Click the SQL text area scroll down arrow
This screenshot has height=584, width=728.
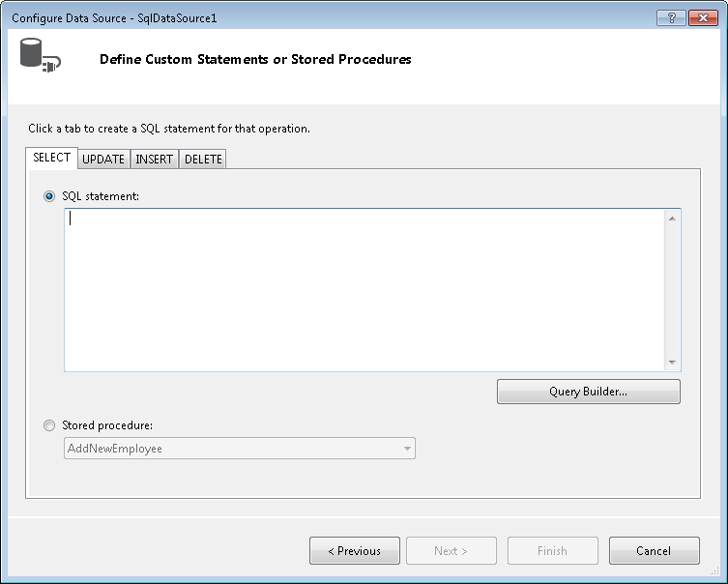point(672,362)
